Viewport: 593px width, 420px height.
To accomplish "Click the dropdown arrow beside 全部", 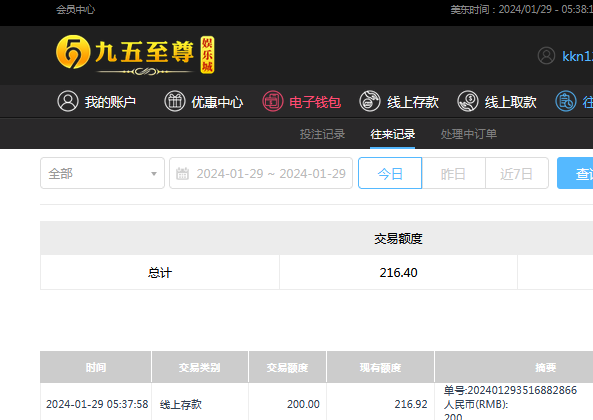I will pyautogui.click(x=154, y=174).
